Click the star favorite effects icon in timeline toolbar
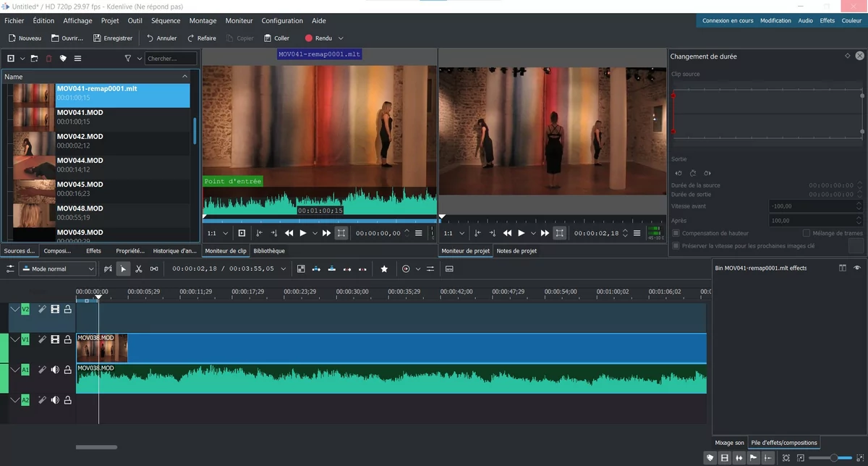Image resolution: width=868 pixels, height=466 pixels. coord(384,268)
